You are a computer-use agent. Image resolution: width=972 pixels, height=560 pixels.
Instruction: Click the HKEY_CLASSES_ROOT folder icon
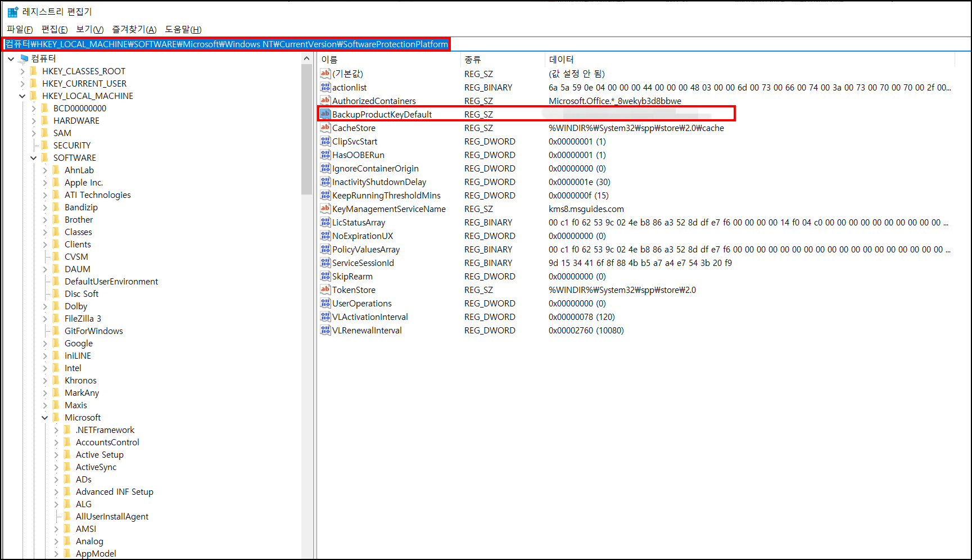[x=34, y=71]
